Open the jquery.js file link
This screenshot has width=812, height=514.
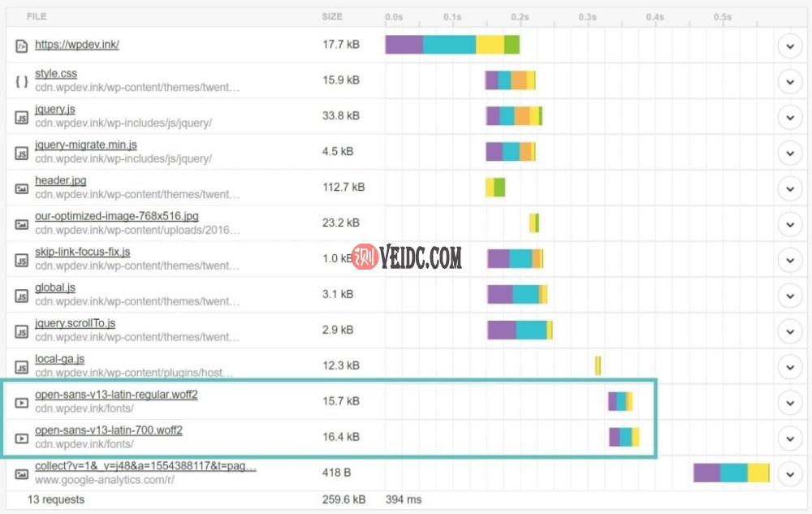[55, 110]
